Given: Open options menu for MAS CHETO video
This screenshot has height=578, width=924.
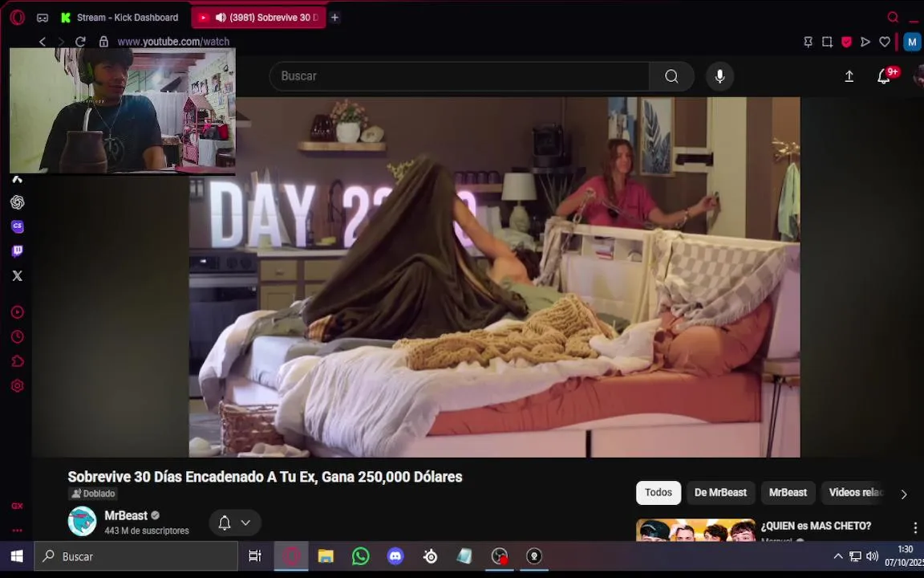Looking at the screenshot, I should (914, 528).
